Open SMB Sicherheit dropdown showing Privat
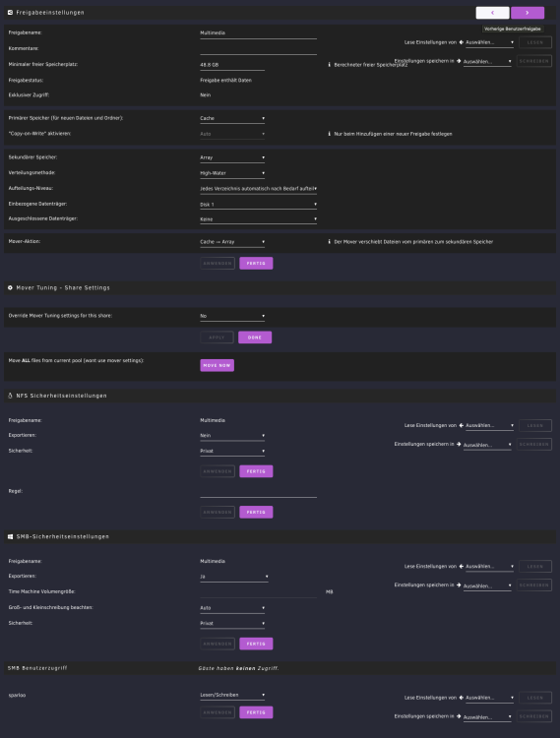This screenshot has width=560, height=738. (232, 624)
